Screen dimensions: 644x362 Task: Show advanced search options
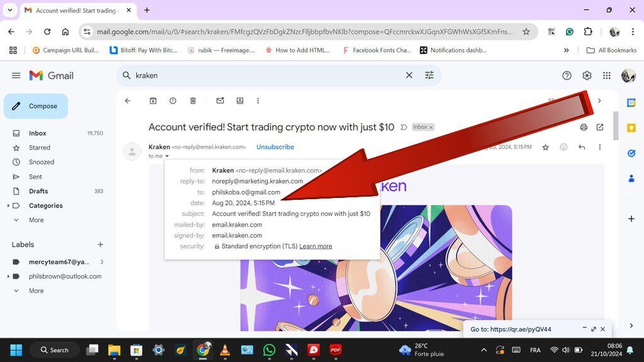[429, 75]
